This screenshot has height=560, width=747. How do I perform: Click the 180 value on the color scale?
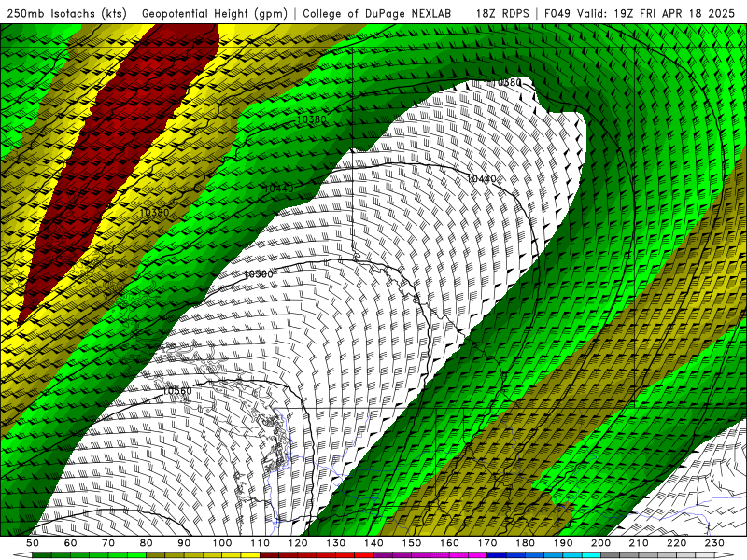(525, 543)
